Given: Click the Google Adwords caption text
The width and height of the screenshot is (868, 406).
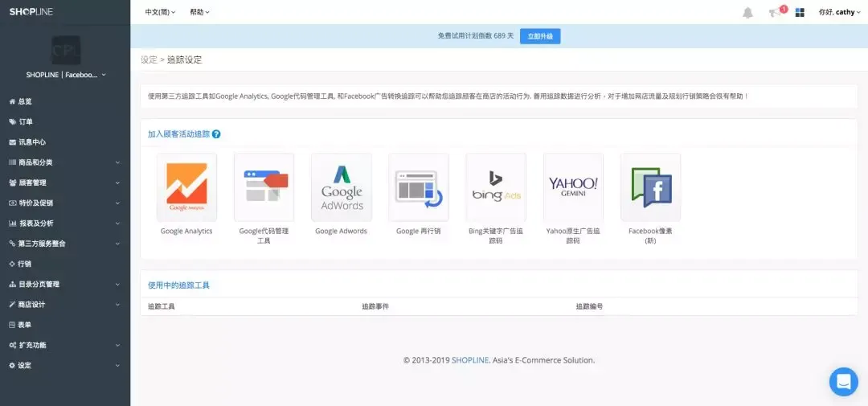Looking at the screenshot, I should (341, 231).
